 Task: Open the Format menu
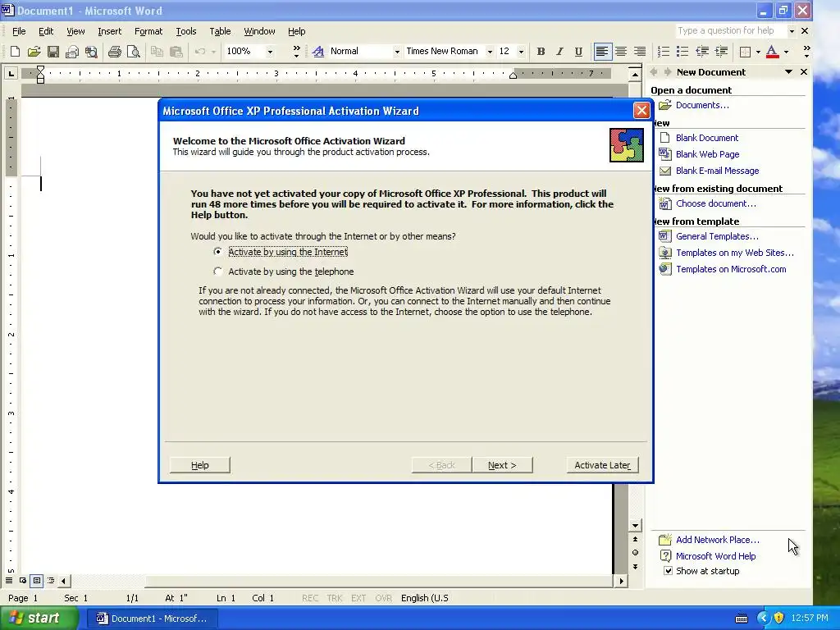click(148, 31)
